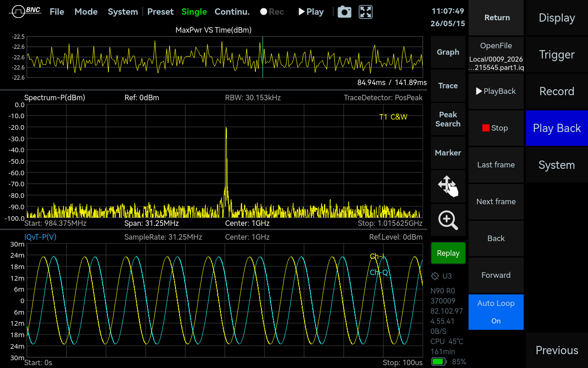The width and height of the screenshot is (588, 368).
Task: Click the Return button
Action: point(496,17)
